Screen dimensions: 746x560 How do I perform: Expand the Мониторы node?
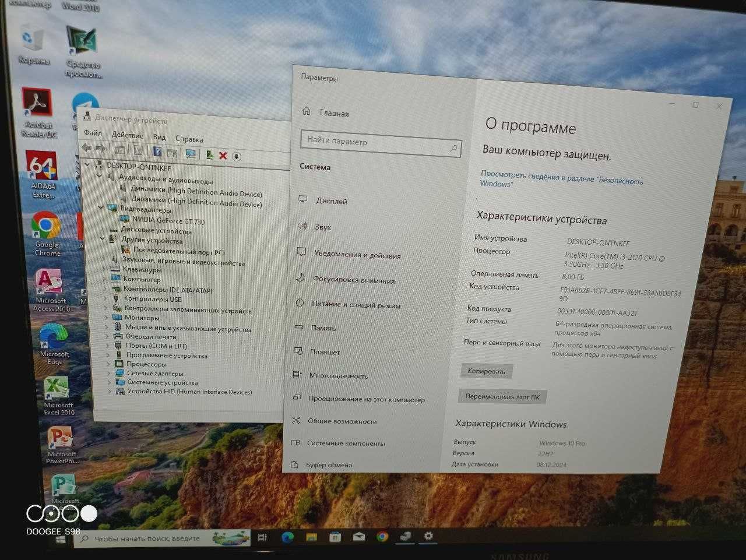pyautogui.click(x=106, y=318)
